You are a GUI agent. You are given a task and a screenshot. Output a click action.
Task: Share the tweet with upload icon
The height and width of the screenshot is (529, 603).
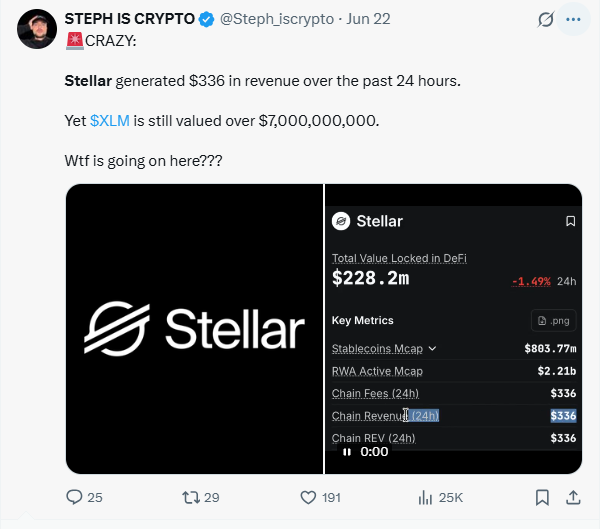(573, 497)
